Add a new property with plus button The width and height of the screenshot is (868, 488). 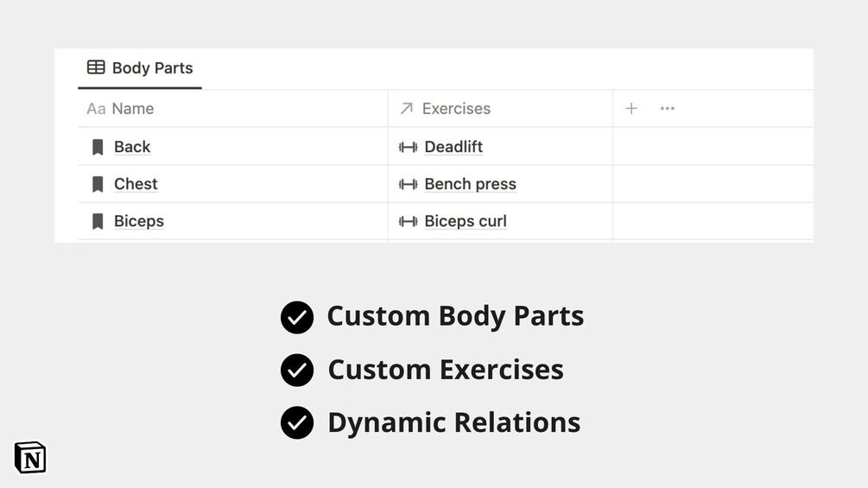click(631, 109)
